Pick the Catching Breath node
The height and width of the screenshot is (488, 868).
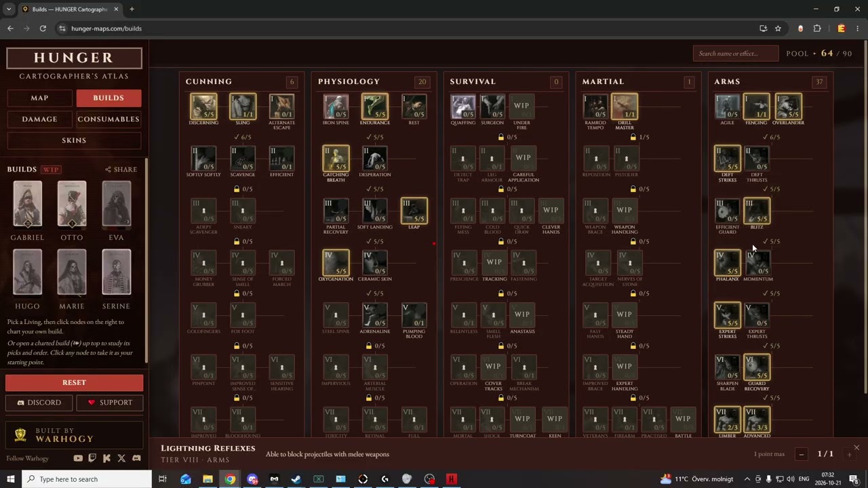click(x=336, y=159)
